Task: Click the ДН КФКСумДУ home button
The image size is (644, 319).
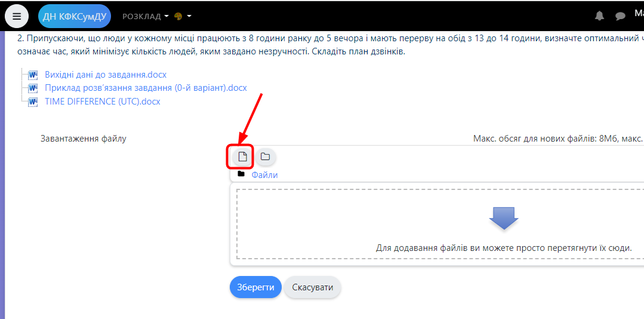Action: (75, 16)
